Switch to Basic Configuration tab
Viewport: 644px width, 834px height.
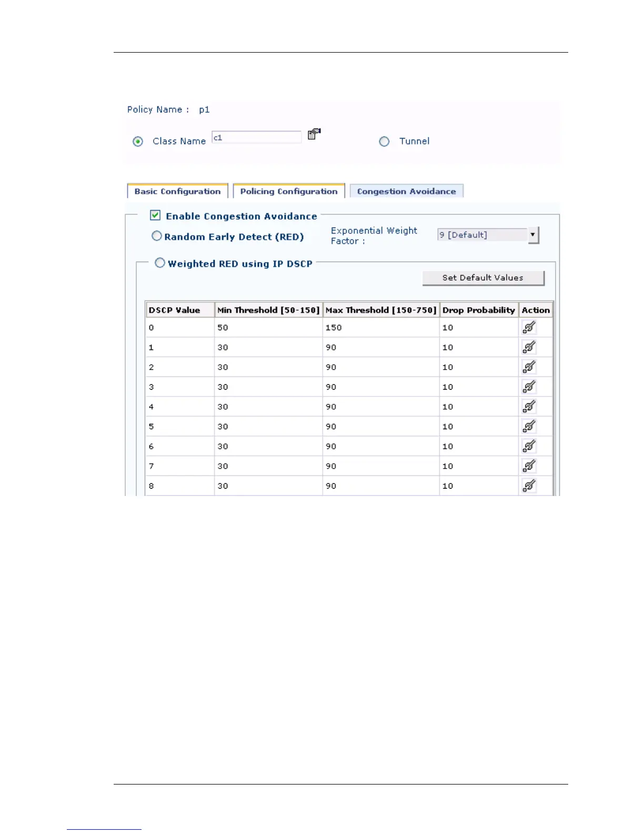click(177, 191)
